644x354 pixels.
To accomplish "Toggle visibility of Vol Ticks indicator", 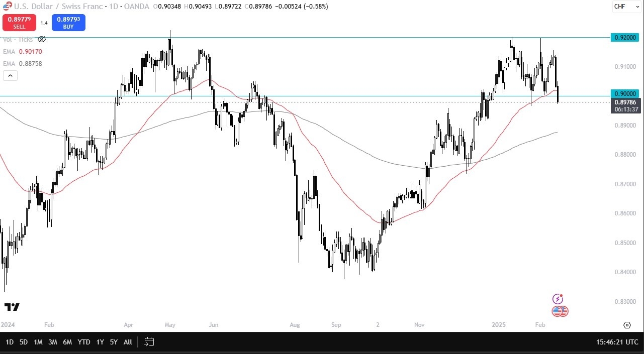I will click(x=42, y=39).
